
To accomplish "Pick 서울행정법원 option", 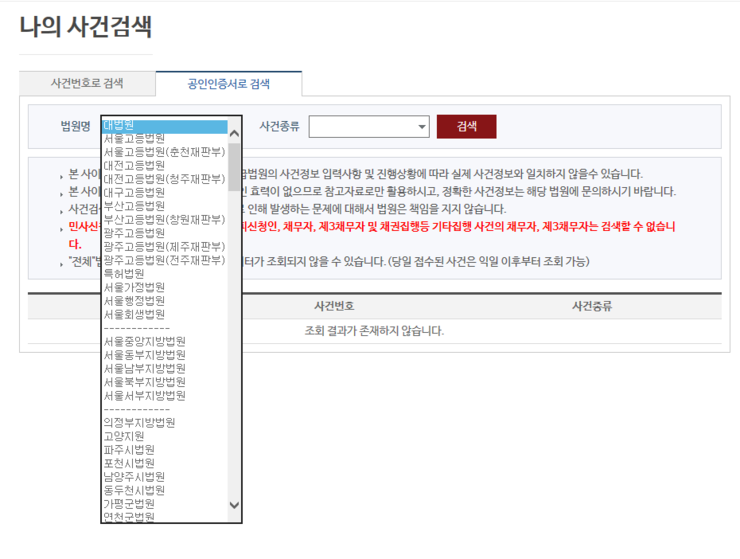I will 165,301.
